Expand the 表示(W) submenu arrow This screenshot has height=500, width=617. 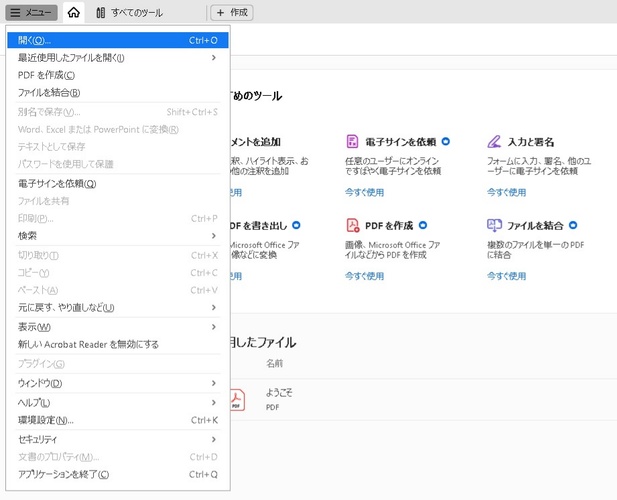click(214, 327)
